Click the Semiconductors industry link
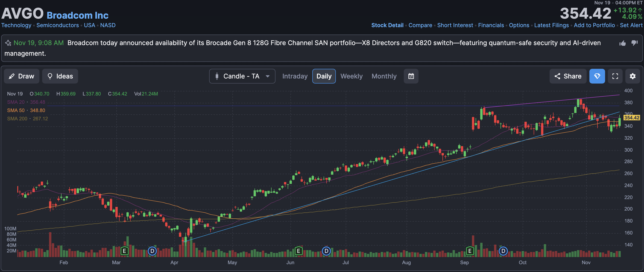 58,25
